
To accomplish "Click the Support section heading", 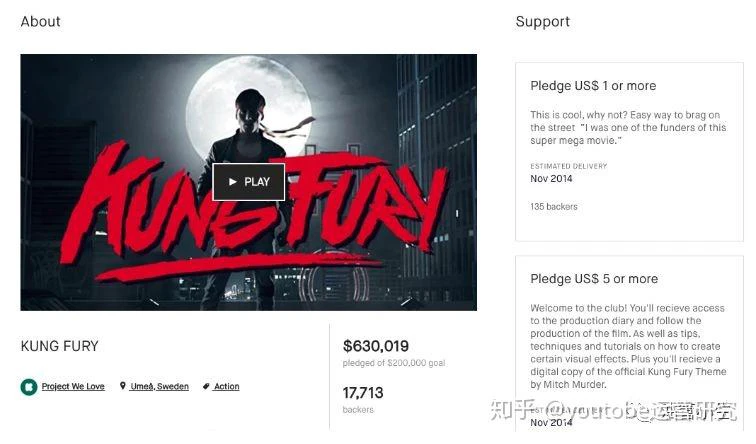I will pos(542,22).
